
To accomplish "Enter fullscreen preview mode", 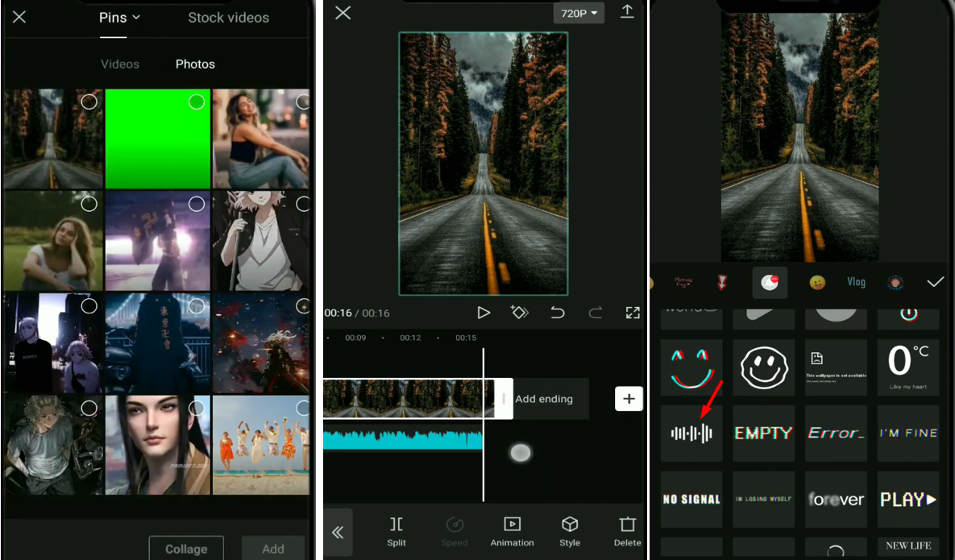I will coord(633,313).
